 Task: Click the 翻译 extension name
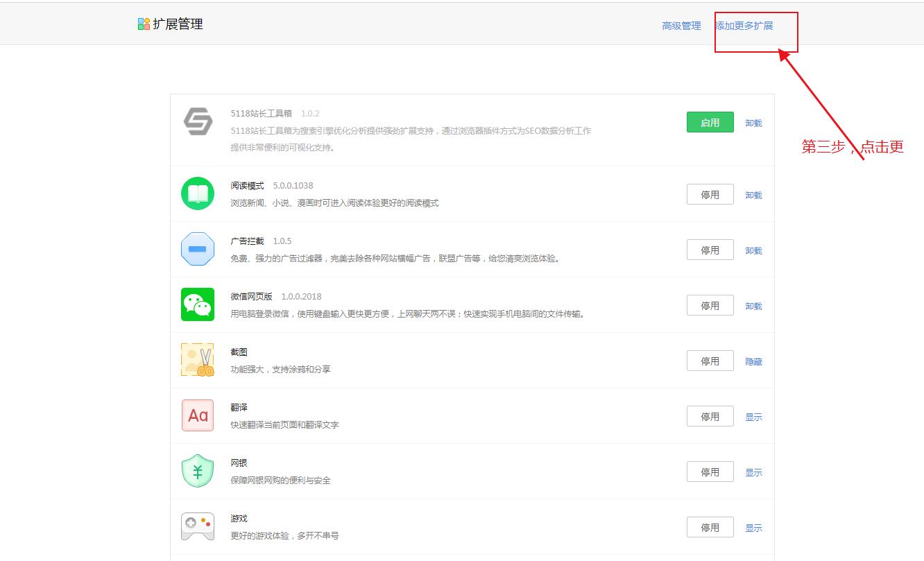tap(239, 407)
